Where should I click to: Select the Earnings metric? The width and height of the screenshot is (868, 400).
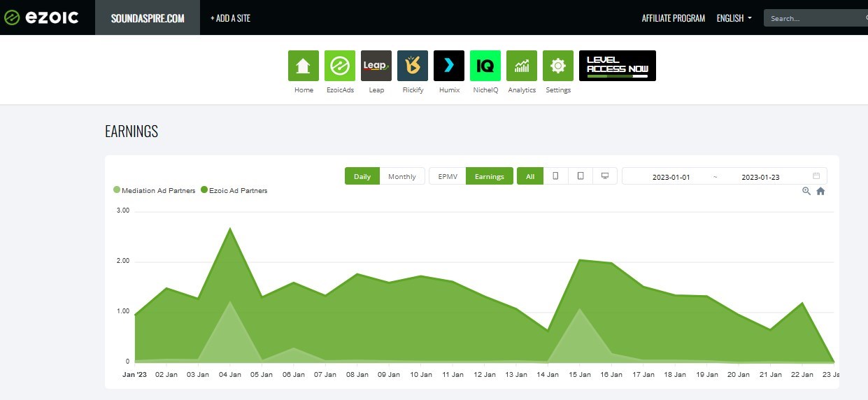(490, 176)
